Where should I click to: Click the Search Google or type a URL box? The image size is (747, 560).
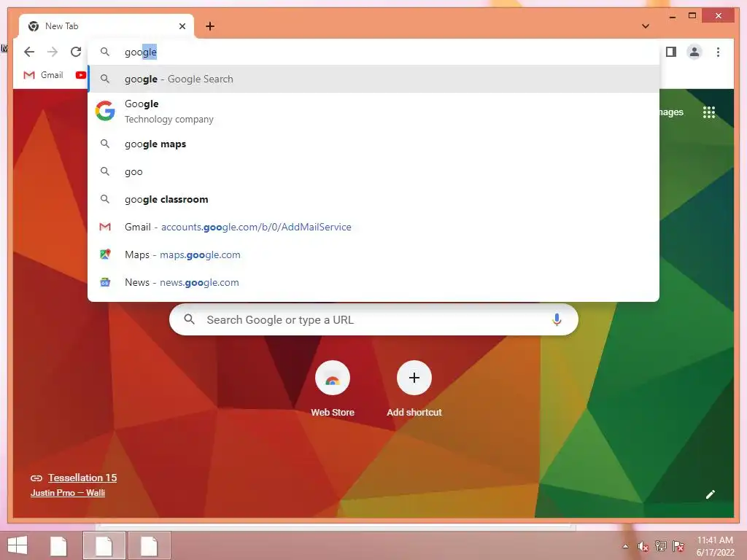pos(373,319)
